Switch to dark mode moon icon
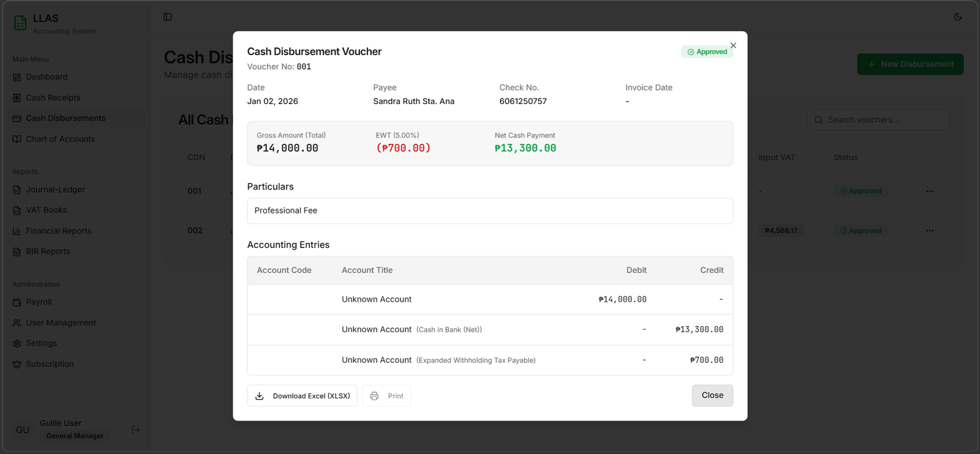 [958, 17]
